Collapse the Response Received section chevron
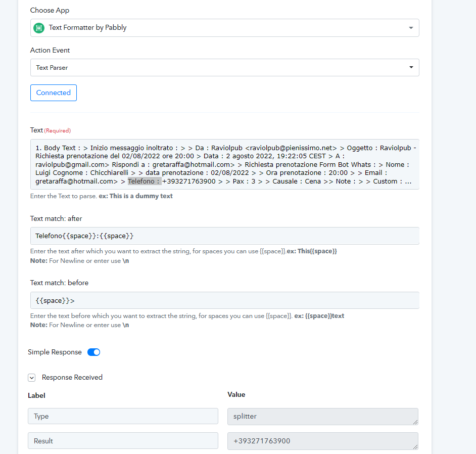Image resolution: width=476 pixels, height=454 pixels. pos(31,378)
